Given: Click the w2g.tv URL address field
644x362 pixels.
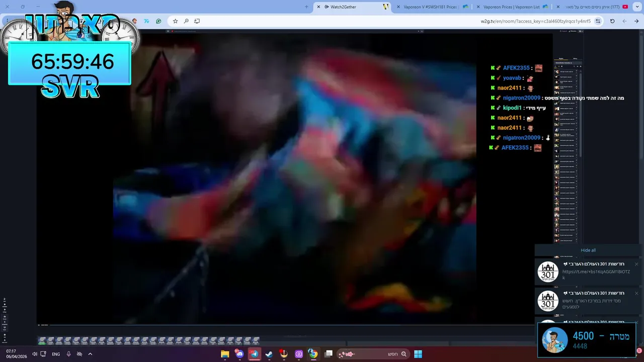Looking at the screenshot, I should (x=535, y=21).
